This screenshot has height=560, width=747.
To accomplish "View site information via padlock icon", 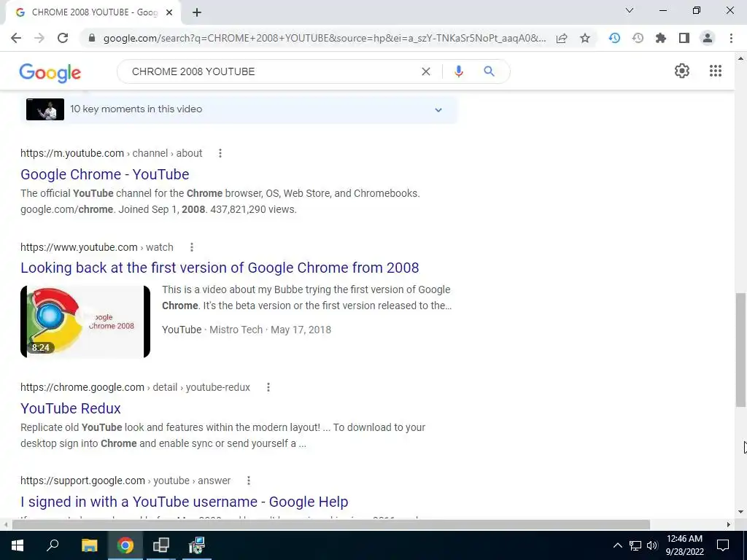I will tap(92, 38).
